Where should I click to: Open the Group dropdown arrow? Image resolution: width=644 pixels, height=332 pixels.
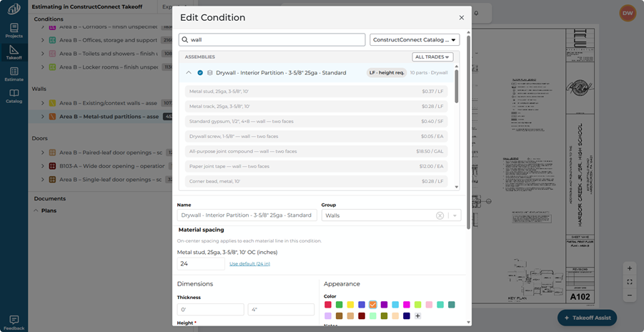pyautogui.click(x=455, y=215)
